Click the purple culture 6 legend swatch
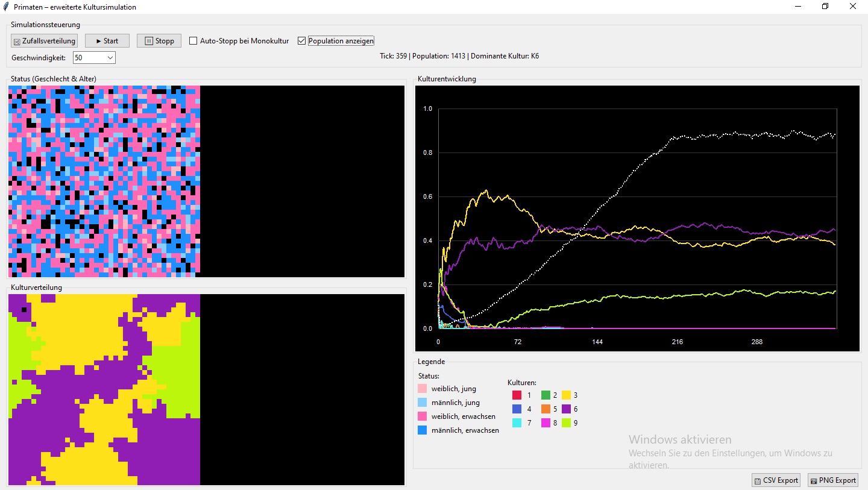Screen dimensions: 868x490 point(566,409)
